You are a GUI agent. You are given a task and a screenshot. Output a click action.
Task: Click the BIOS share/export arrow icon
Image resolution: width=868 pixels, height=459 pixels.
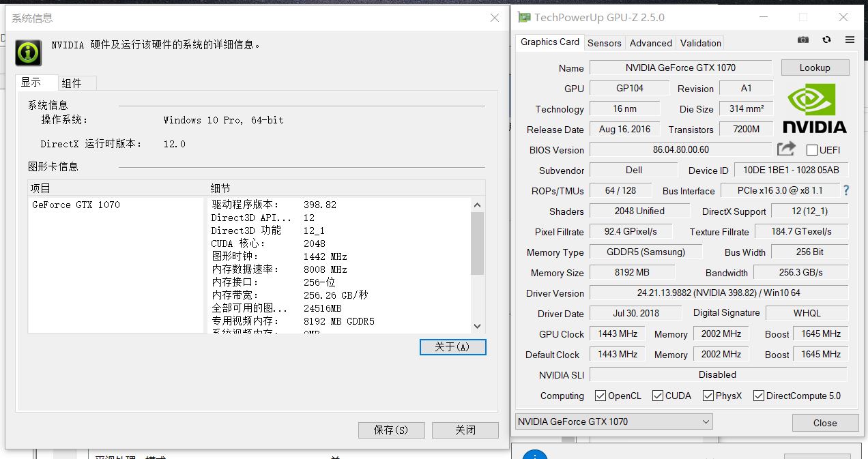click(786, 149)
